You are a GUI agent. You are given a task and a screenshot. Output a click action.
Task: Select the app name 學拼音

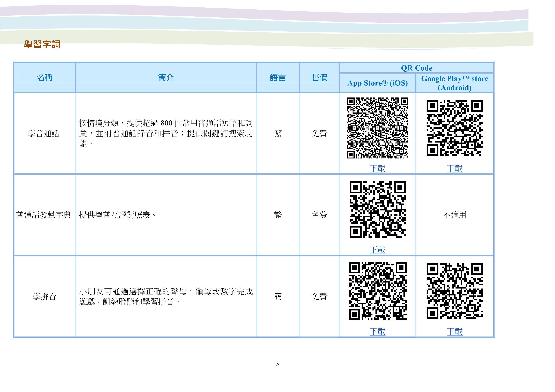(x=44, y=296)
